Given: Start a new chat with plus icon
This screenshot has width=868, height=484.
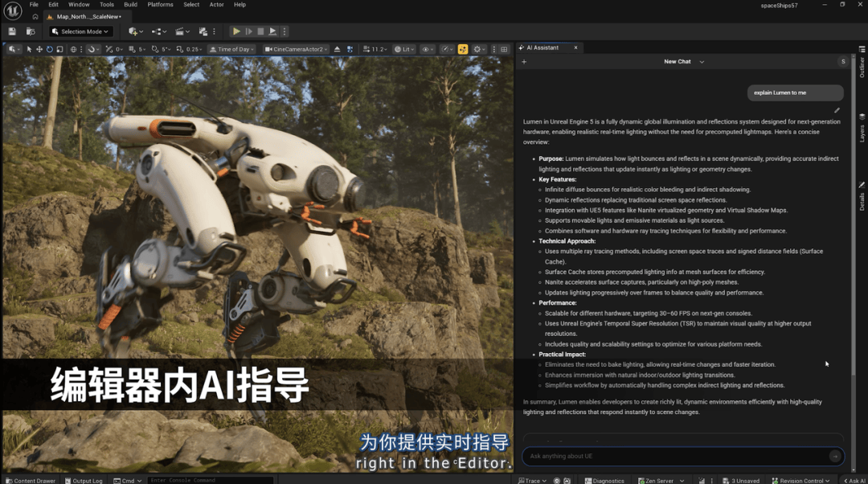Looking at the screenshot, I should pos(524,62).
